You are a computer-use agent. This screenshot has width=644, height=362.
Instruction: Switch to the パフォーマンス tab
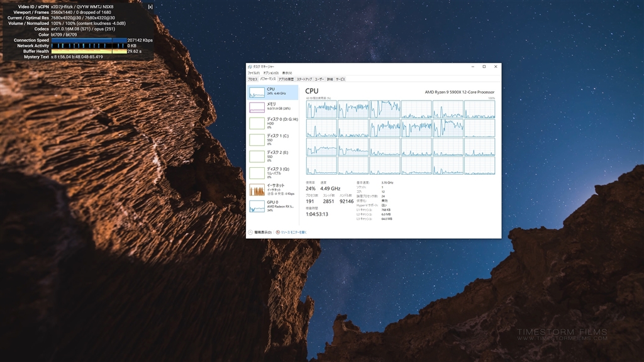(268, 79)
